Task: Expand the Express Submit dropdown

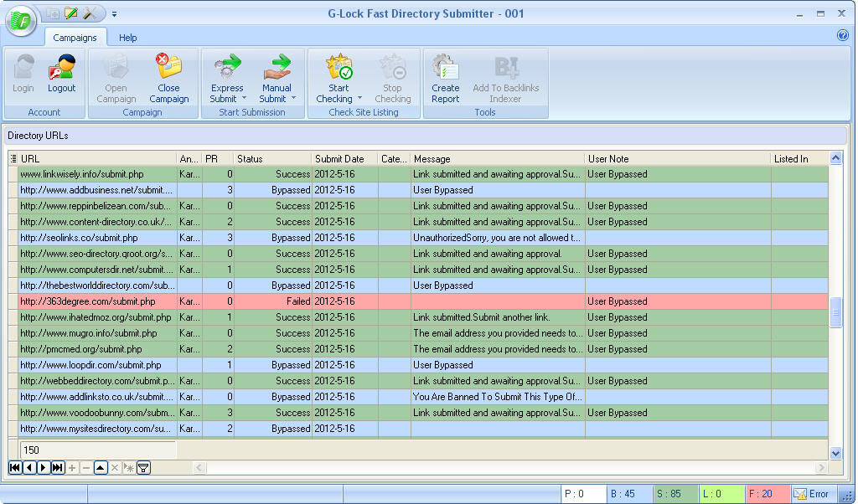Action: [244, 99]
